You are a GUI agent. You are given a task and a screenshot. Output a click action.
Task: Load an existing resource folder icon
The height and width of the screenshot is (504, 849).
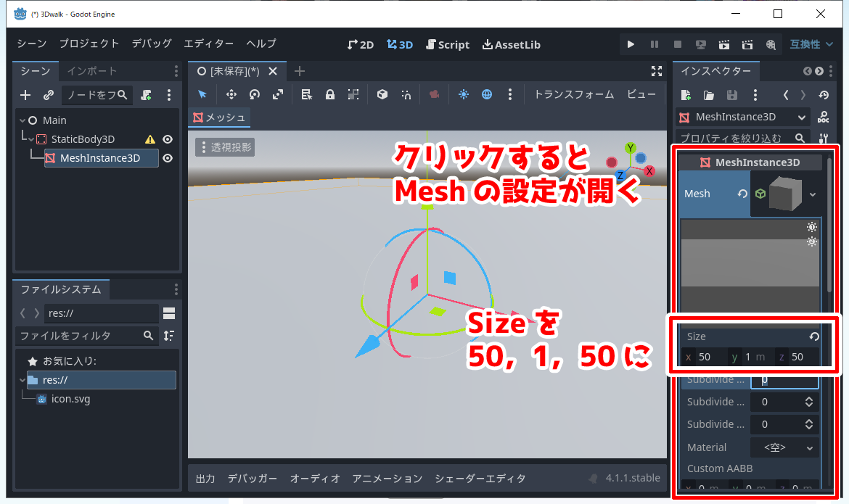(x=709, y=95)
